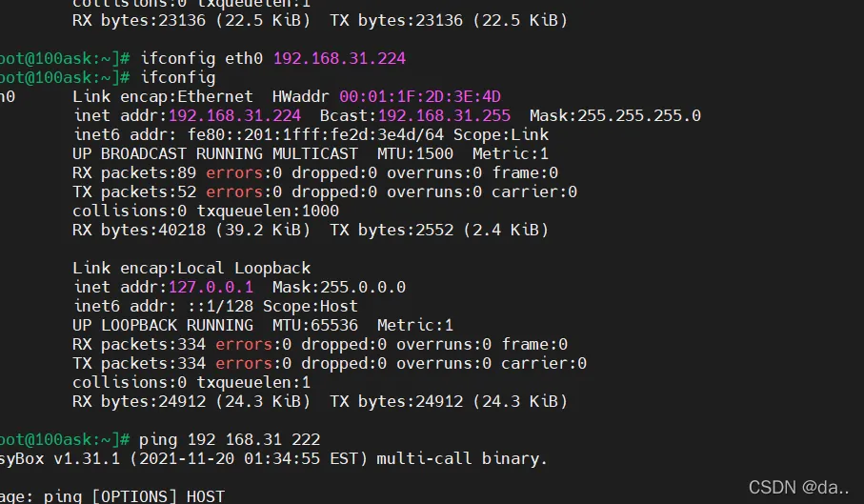Image resolution: width=864 pixels, height=504 pixels.
Task: Click the MAC address 00:01:1F:2D:3E:4D
Action: (420, 96)
